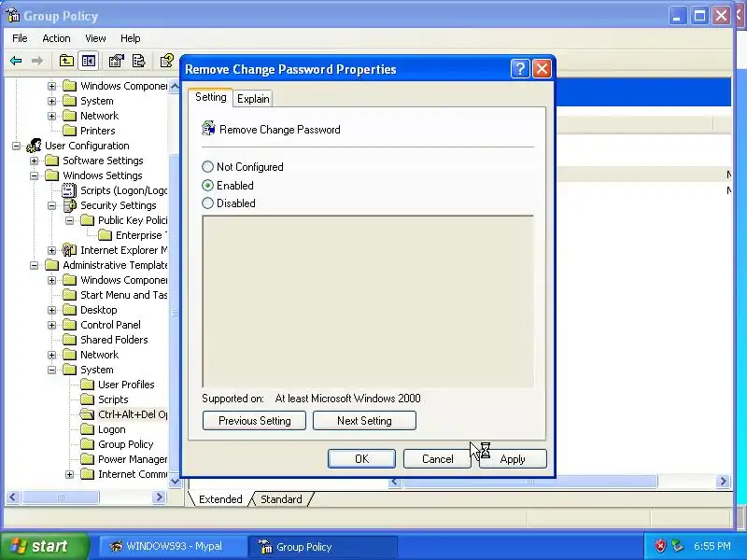Select the Disabled radio button
Viewport: 747px width, 560px height.
[x=207, y=203]
